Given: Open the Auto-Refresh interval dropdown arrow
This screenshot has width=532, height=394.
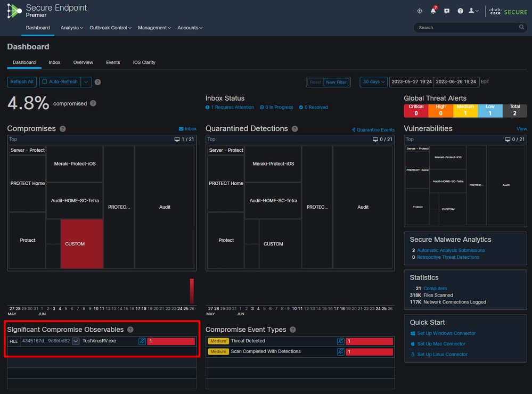Looking at the screenshot, I should click(x=86, y=82).
